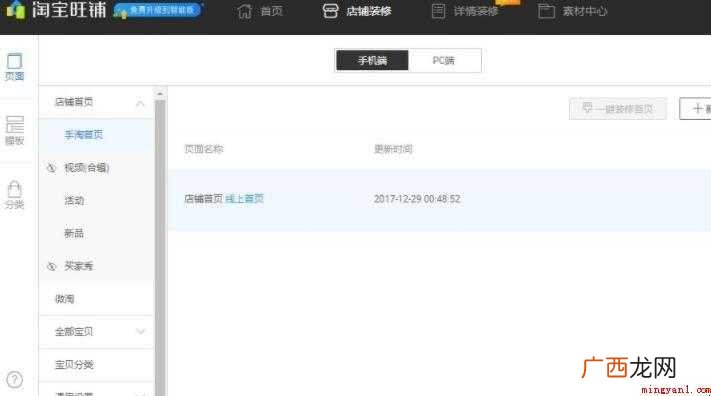
Task: Select 视频(合辑) in the sidebar
Action: (87, 168)
